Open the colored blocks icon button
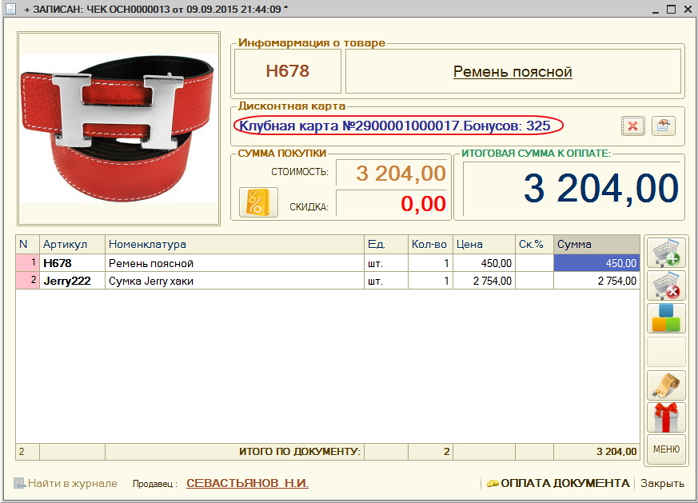This screenshot has height=503, width=698. pos(666,318)
